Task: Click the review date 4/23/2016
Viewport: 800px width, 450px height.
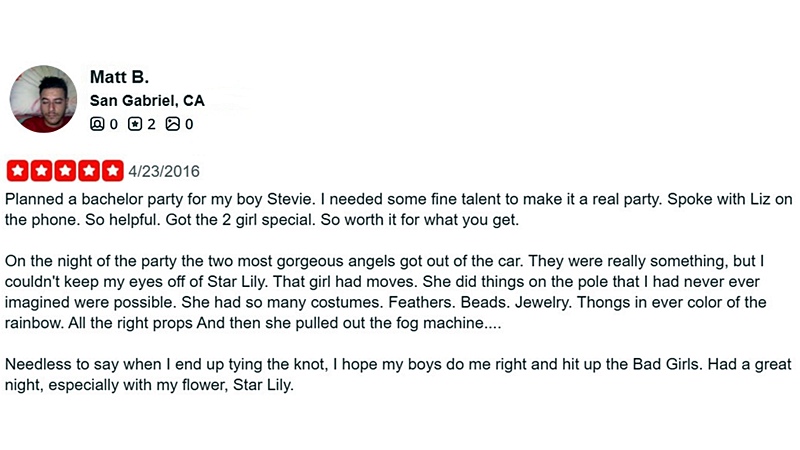Action: pos(164,171)
